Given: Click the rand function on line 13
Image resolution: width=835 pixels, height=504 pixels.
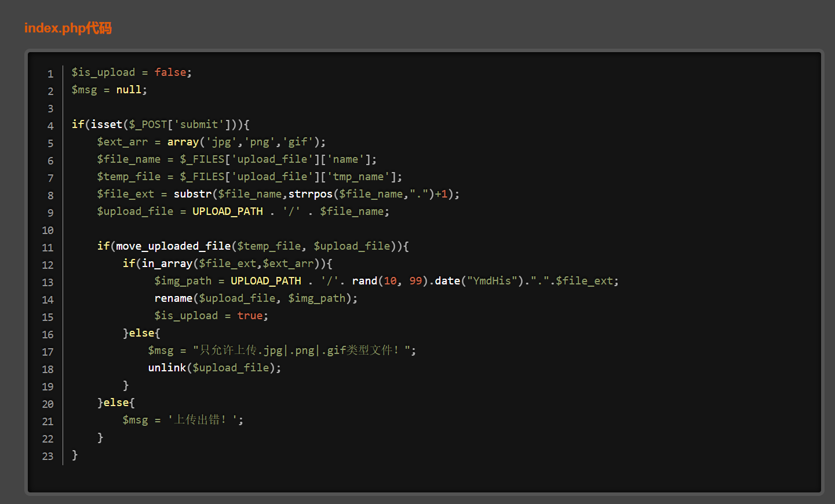Looking at the screenshot, I should pos(364,281).
